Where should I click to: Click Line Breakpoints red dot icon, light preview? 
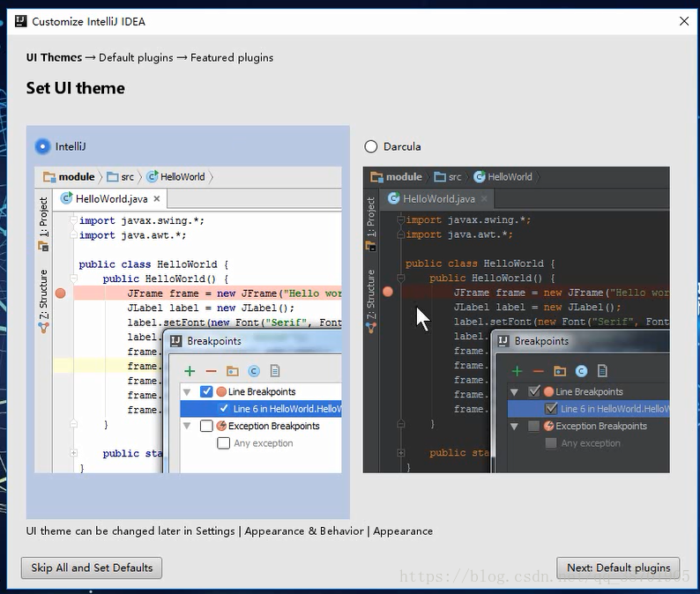coord(221,392)
